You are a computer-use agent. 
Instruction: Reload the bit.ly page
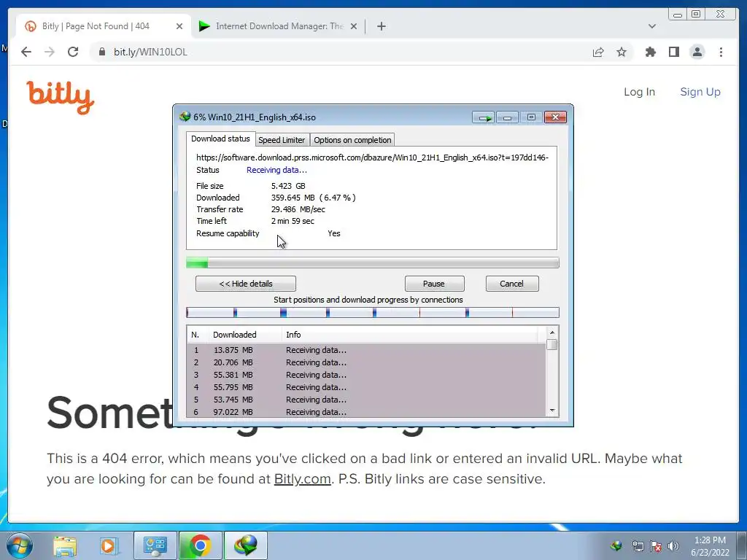click(73, 52)
